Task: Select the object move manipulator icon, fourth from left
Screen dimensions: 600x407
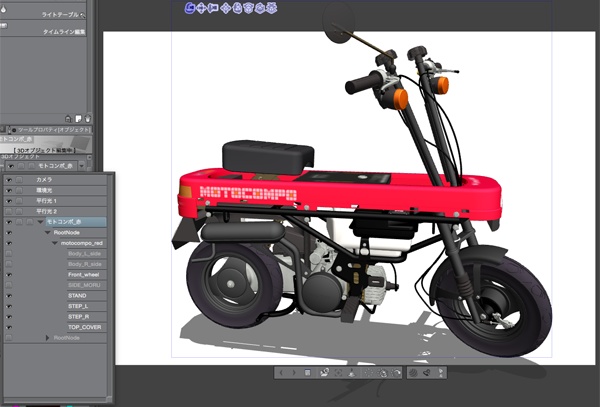Action: (226, 8)
